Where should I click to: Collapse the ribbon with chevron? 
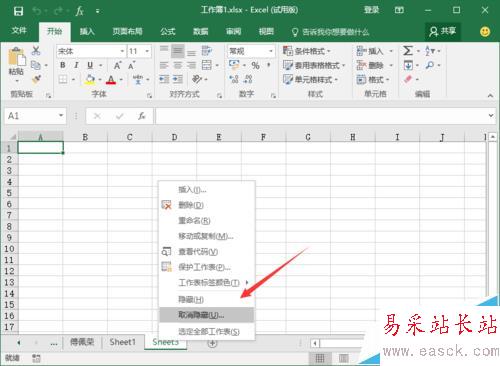[490, 96]
